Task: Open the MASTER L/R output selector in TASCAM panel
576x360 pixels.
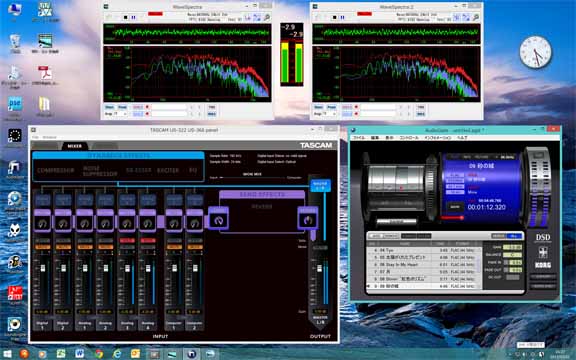Action: 320,186
